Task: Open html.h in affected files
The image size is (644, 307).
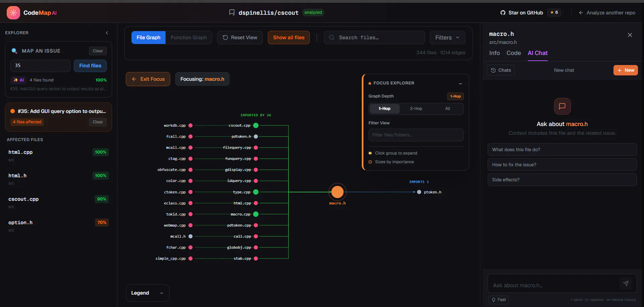Action: pos(58,179)
